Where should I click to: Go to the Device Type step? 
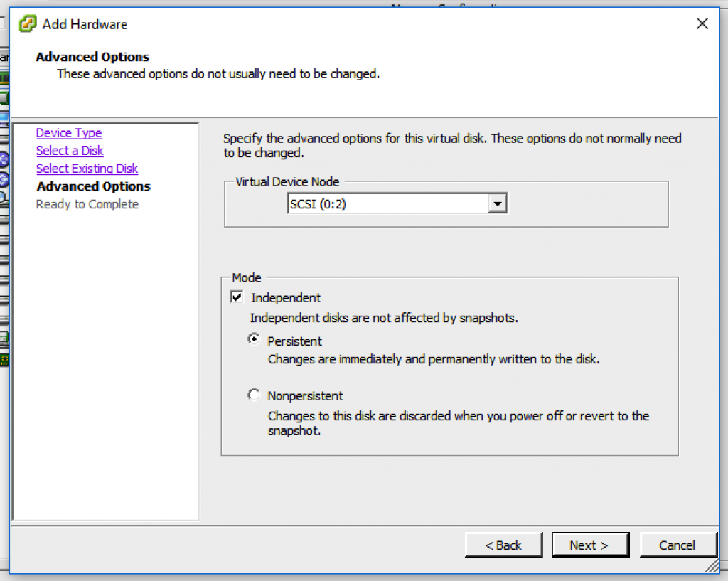point(69,133)
